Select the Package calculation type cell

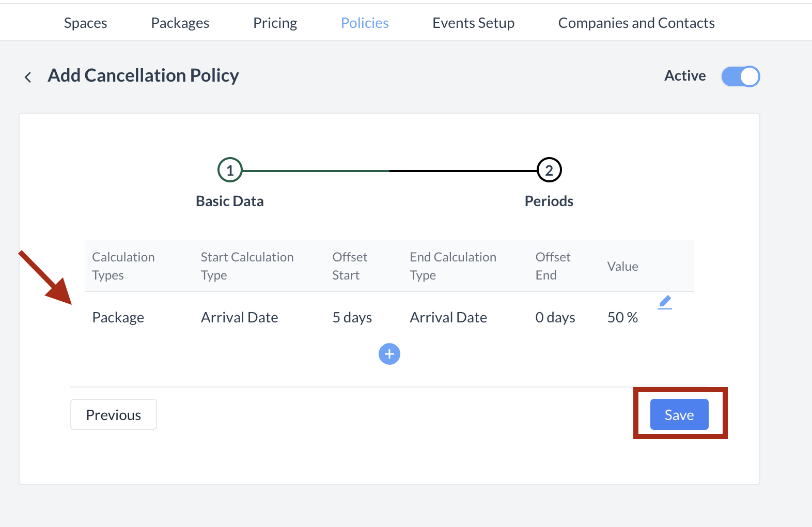[118, 317]
